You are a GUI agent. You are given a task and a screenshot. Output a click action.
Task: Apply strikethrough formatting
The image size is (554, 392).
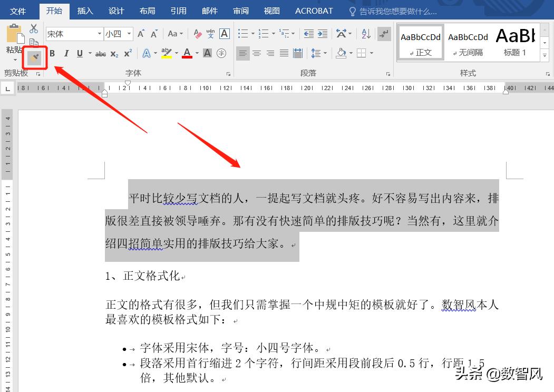[101, 53]
